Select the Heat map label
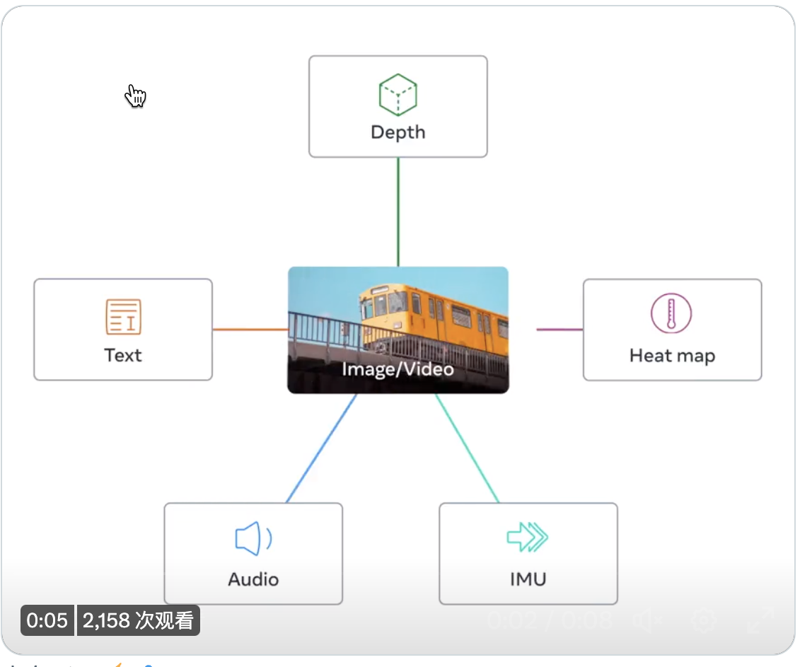This screenshot has height=667, width=812. pyautogui.click(x=672, y=356)
